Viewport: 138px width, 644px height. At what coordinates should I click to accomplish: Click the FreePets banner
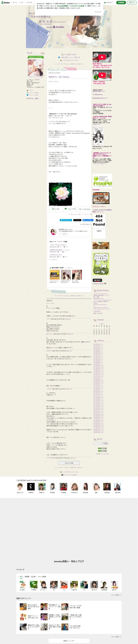(102, 181)
